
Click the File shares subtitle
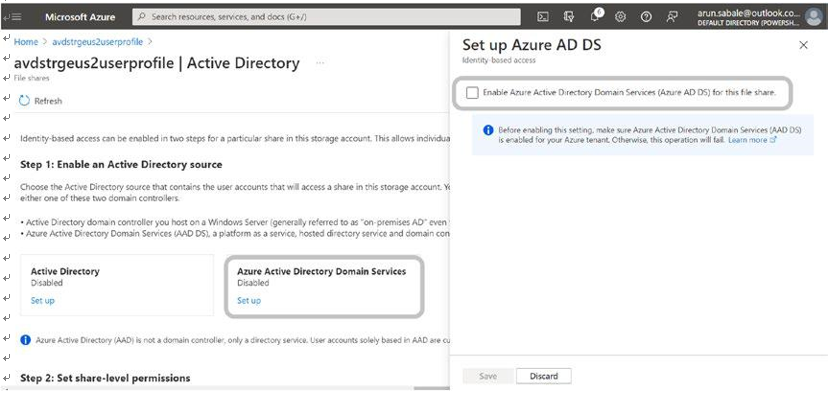(x=31, y=78)
